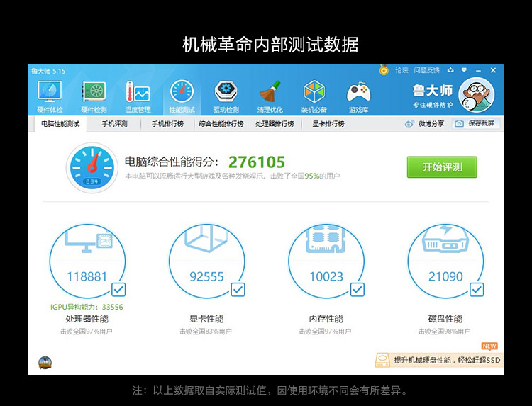Click 提升机械硬盘性能 SSD promo banner

439,360
